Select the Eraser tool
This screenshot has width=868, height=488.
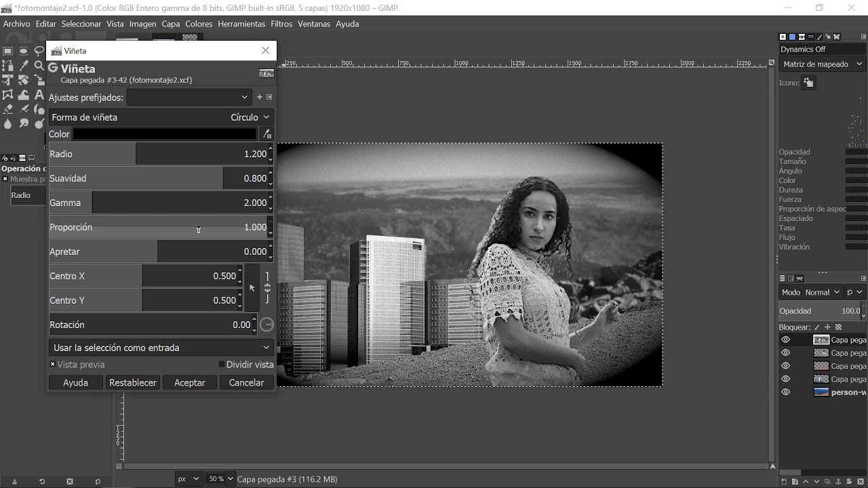(x=7, y=109)
